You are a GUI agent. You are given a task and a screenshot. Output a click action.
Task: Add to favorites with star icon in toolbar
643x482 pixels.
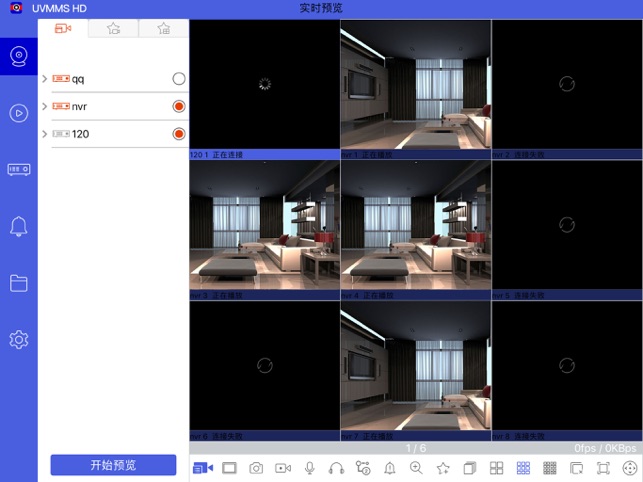[443, 468]
